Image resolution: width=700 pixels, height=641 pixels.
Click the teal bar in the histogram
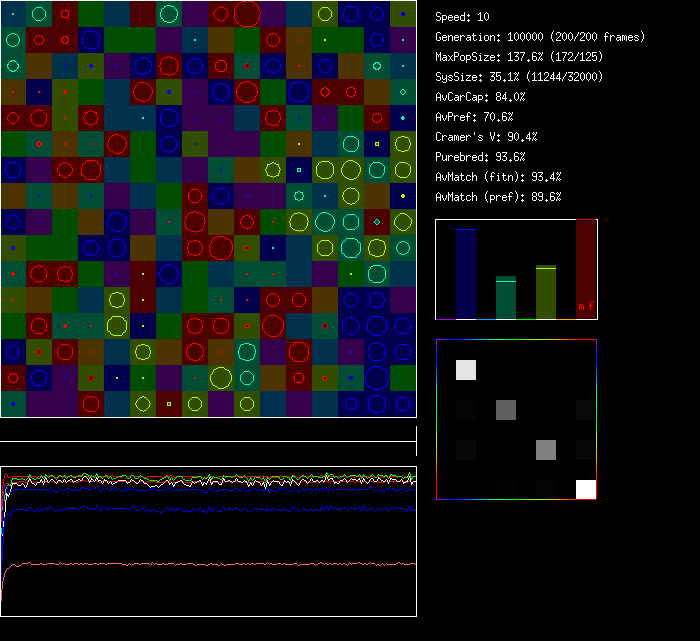pyautogui.click(x=506, y=298)
